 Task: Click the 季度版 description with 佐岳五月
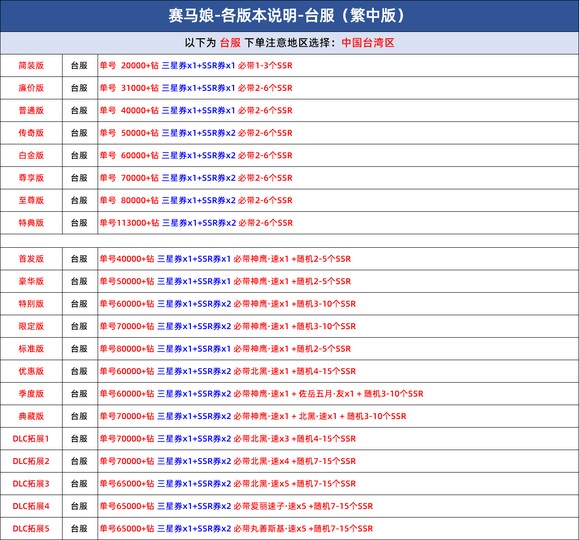tap(261, 394)
